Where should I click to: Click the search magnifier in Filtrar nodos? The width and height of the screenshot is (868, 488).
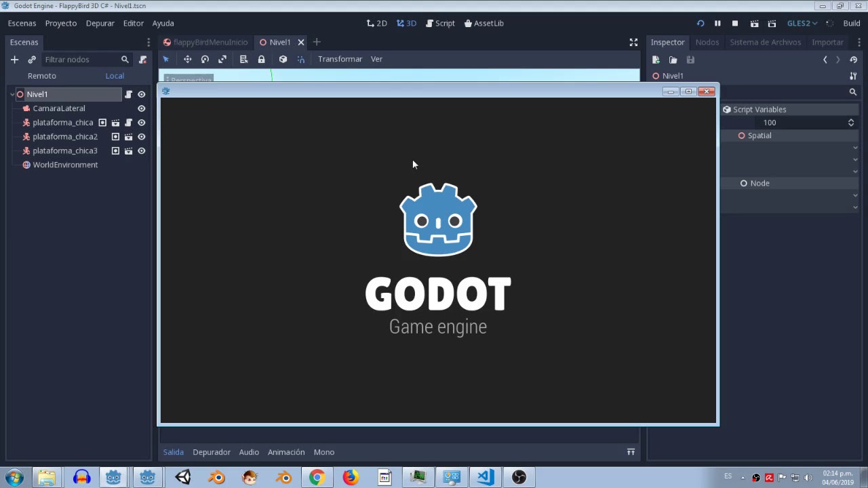pyautogui.click(x=125, y=60)
